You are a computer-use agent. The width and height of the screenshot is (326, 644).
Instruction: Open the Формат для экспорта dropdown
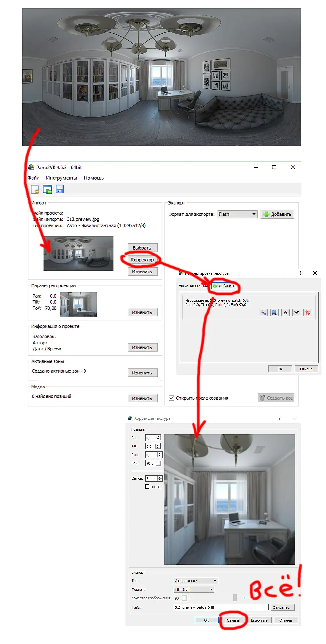pos(238,214)
